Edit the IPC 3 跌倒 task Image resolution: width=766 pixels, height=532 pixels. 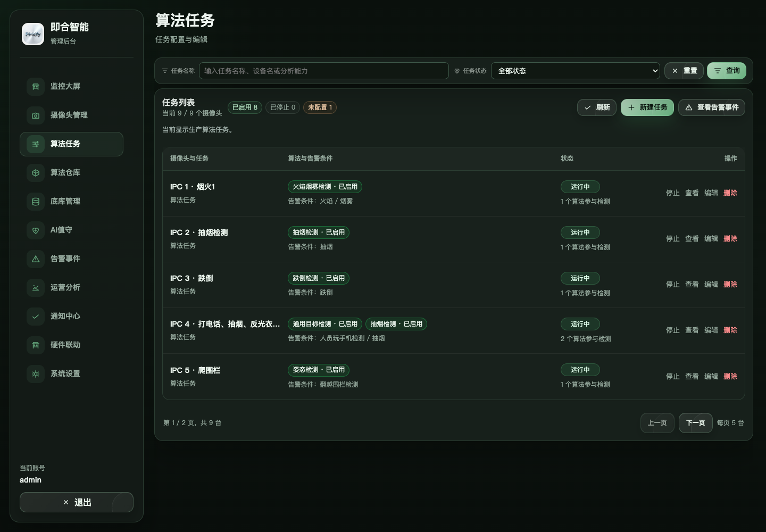coord(711,285)
